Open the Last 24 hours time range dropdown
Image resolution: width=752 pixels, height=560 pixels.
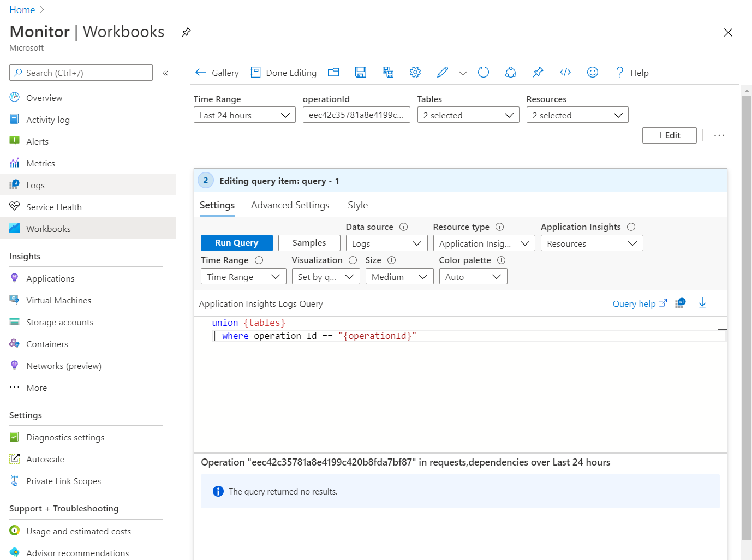[244, 115]
